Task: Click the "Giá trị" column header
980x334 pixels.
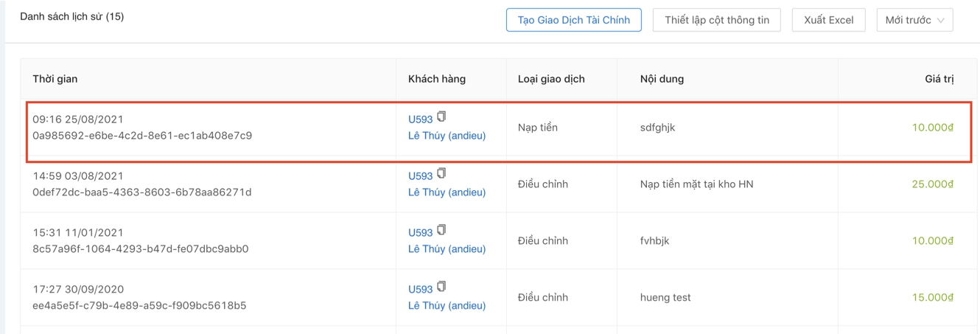Action: point(939,79)
